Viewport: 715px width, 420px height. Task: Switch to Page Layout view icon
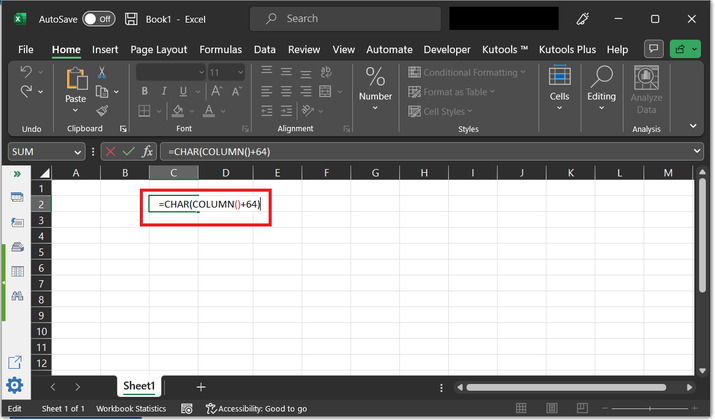[x=552, y=408]
